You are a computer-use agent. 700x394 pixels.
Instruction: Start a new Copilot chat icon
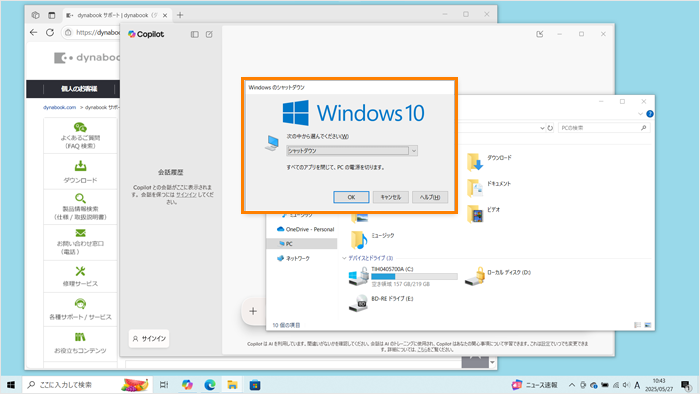pos(209,34)
